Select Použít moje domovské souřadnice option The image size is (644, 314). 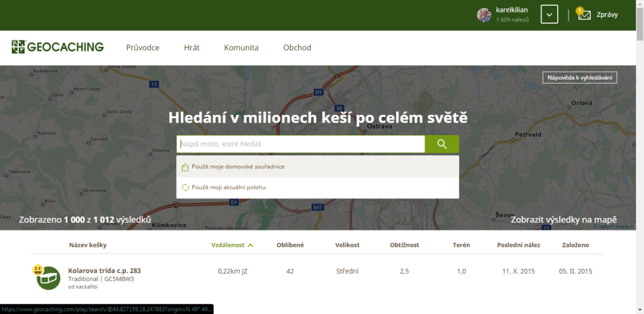click(x=318, y=167)
